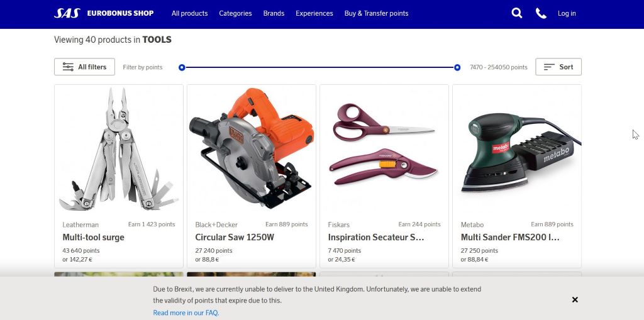Open Categories menu
The image size is (644, 320).
click(235, 14)
